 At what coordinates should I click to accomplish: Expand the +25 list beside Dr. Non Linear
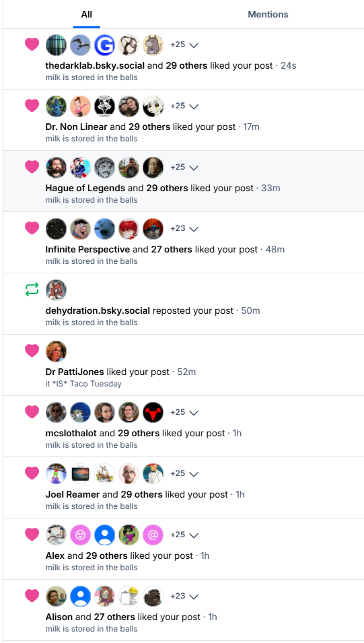pyautogui.click(x=184, y=106)
